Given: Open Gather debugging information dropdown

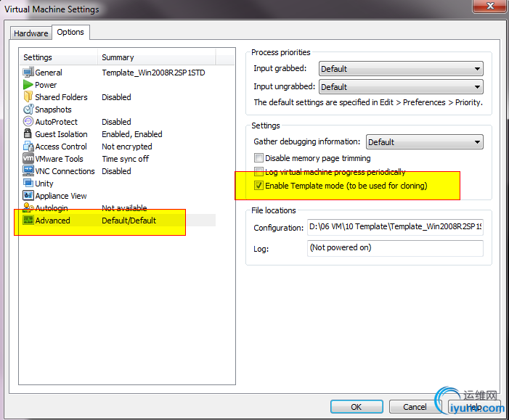Looking at the screenshot, I should click(425, 142).
